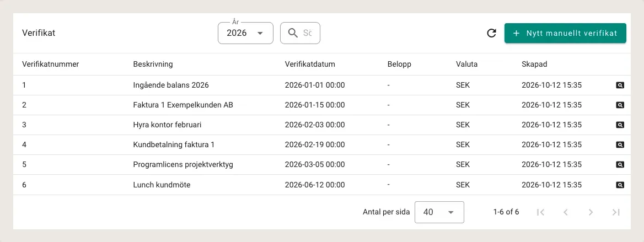Select 'Faktura 1 Exempelkunden AB' description

pyautogui.click(x=183, y=105)
